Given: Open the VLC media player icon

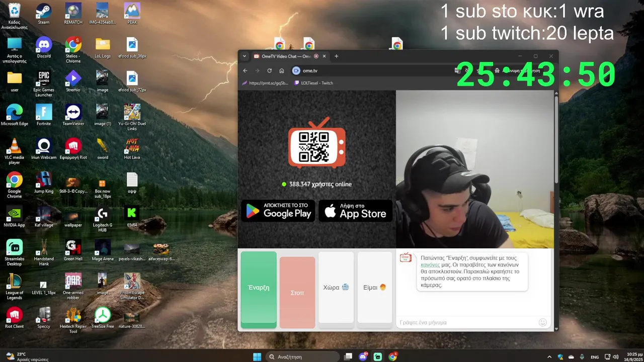Looking at the screenshot, I should click(14, 151).
